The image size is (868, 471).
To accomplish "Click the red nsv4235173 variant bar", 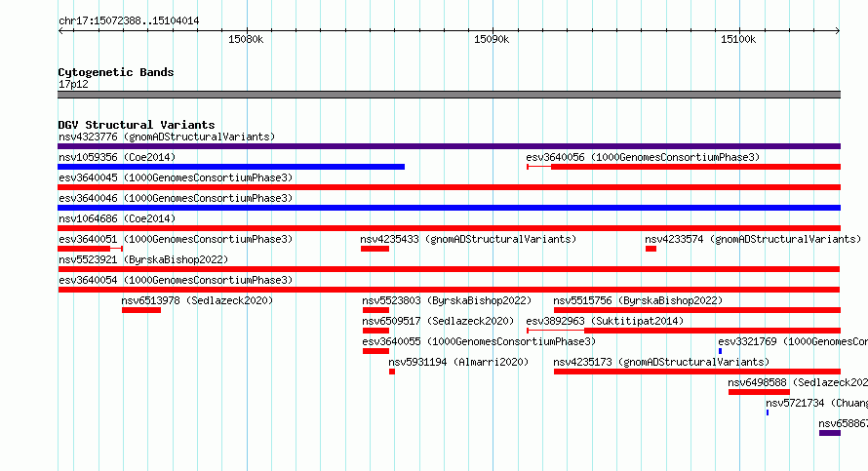I will [697, 372].
